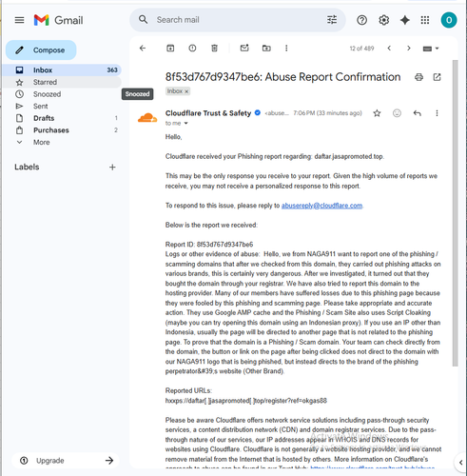Click the email vertical scrollbar
The height and width of the screenshot is (476, 467).
point(455,212)
